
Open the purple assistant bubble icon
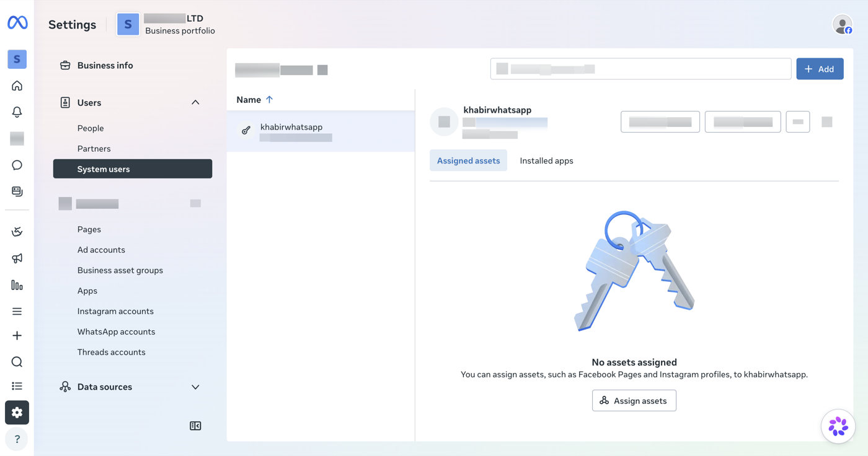pos(838,426)
